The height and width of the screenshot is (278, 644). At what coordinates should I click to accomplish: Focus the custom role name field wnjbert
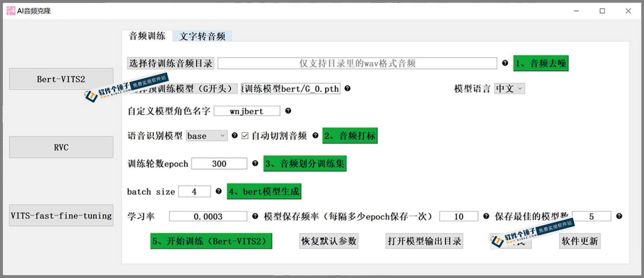(x=247, y=111)
